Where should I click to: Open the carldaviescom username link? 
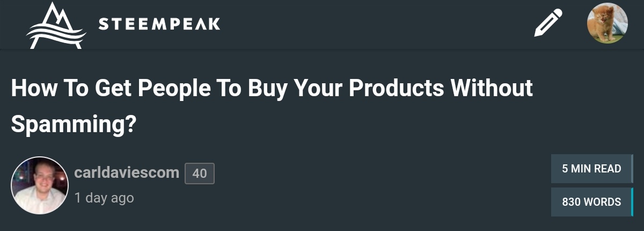(x=127, y=173)
